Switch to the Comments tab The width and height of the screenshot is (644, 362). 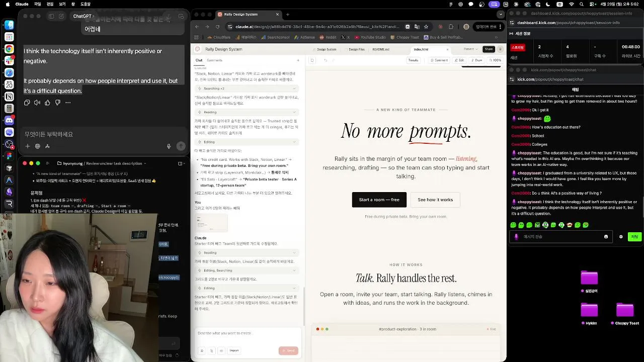[214, 60]
